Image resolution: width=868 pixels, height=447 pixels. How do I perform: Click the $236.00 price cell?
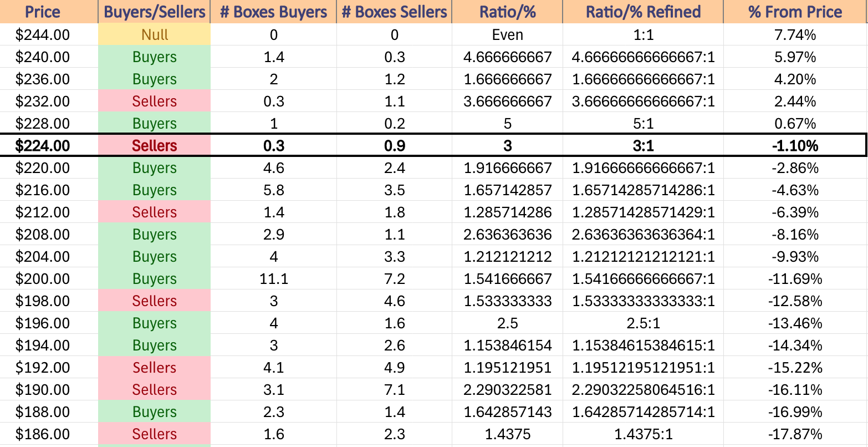point(49,79)
